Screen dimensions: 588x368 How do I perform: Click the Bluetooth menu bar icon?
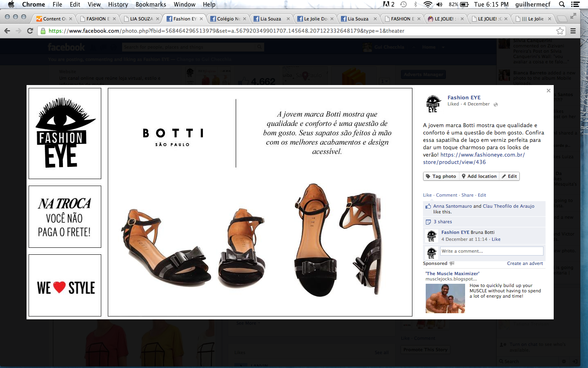[416, 4]
